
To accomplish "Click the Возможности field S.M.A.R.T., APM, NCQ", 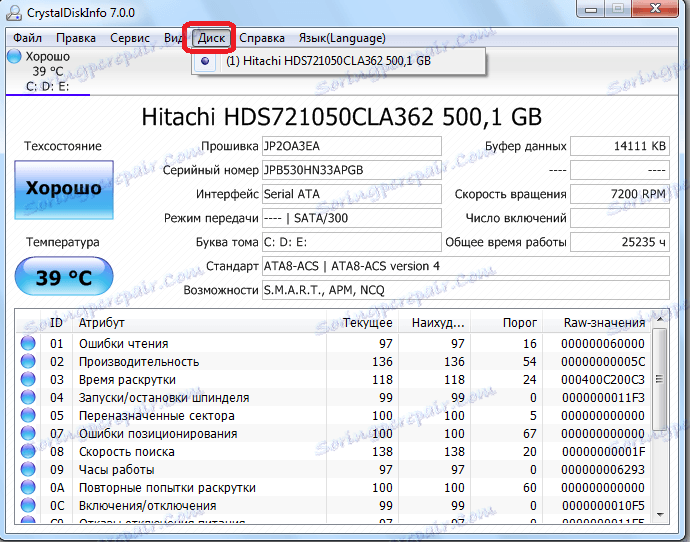I will click(466, 290).
